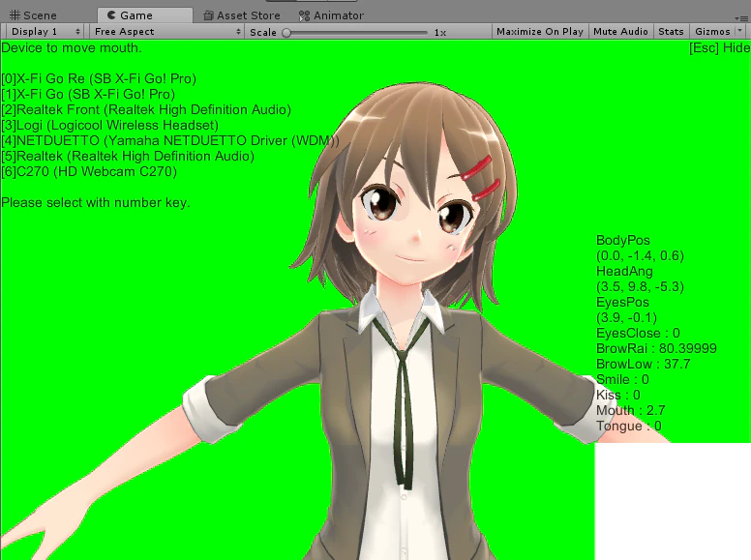Switch to the Scene tab
The width and height of the screenshot is (751, 560).
[x=34, y=15]
